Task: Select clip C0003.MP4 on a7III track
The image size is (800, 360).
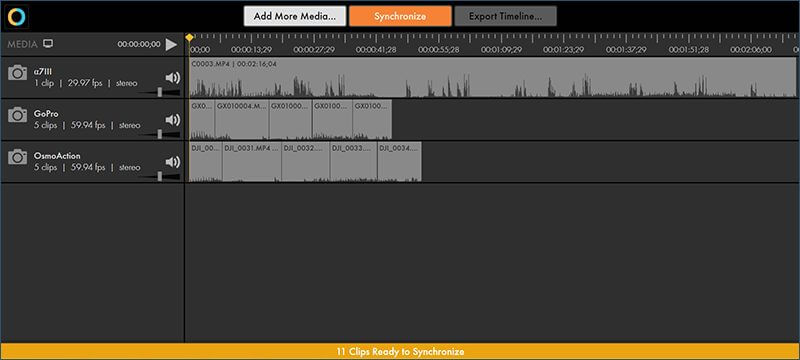Action: pos(492,77)
